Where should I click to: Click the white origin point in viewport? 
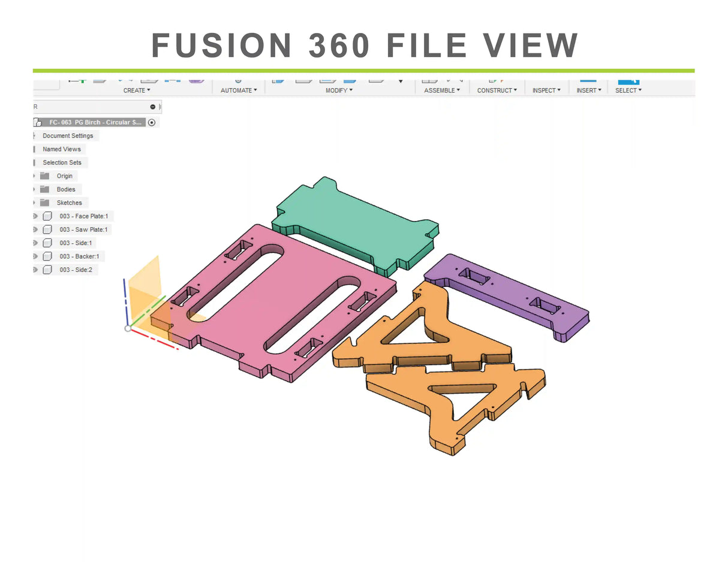[128, 328]
